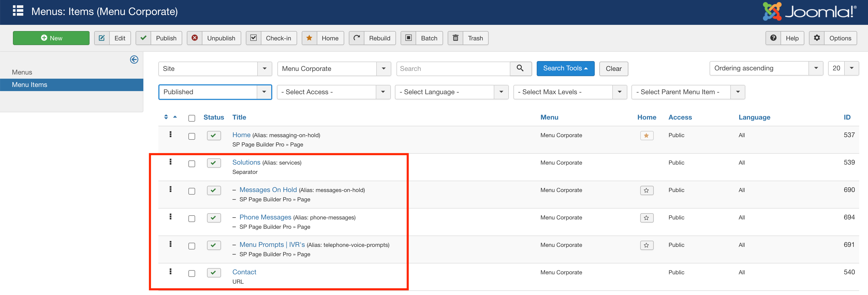
Task: Open the Menu Prompts | IVR's link
Action: (271, 245)
